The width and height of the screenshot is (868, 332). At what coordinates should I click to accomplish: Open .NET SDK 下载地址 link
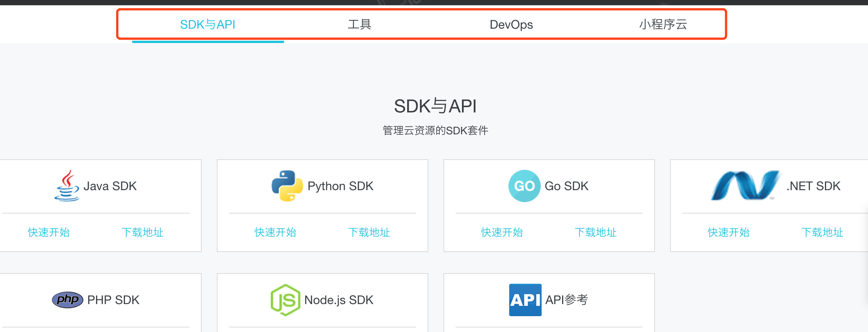coord(822,232)
